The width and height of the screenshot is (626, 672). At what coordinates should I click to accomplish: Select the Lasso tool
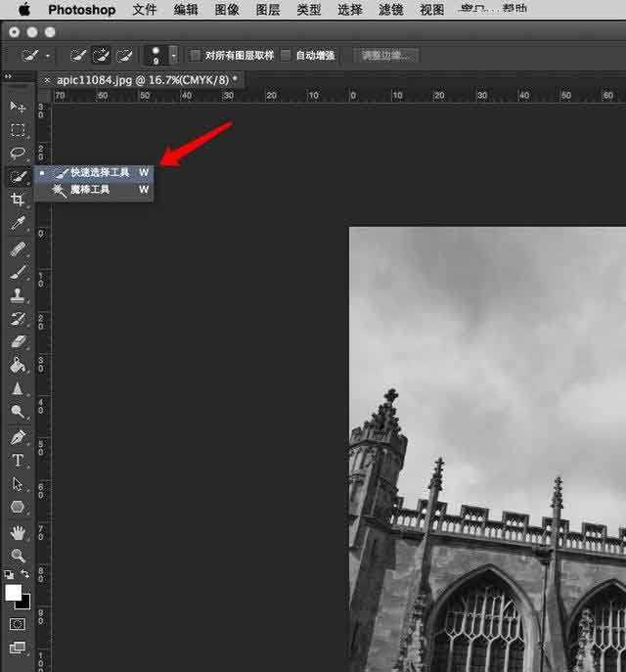(x=17, y=153)
